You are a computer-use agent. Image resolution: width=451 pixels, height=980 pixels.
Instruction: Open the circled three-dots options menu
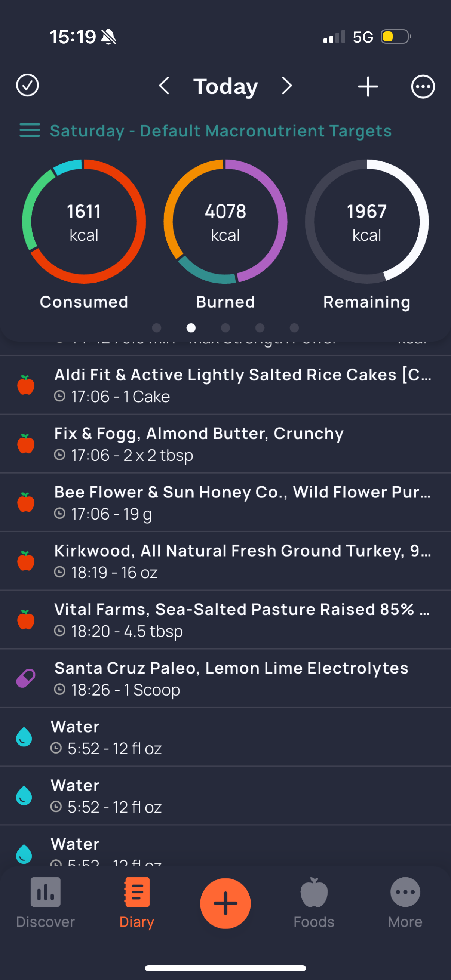[x=423, y=87]
